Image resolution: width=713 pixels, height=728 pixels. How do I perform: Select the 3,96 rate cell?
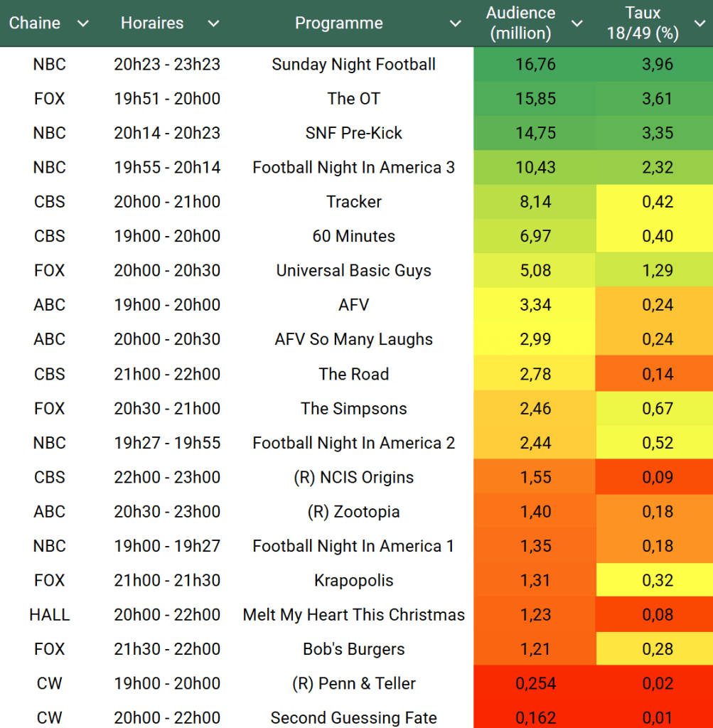pos(657,65)
